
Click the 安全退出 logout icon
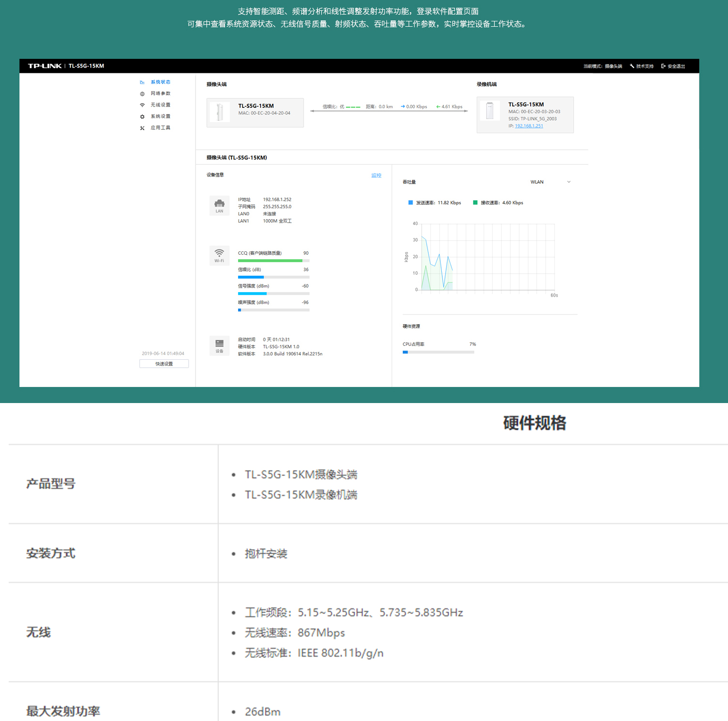click(x=663, y=66)
